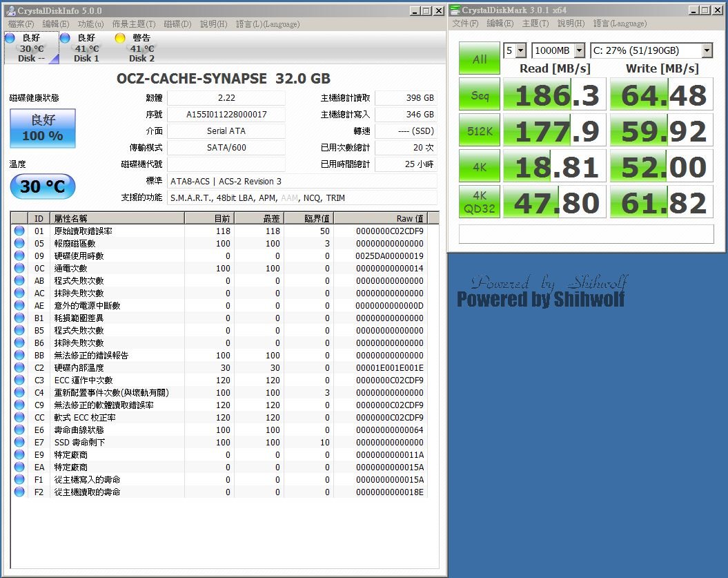Image resolution: width=728 pixels, height=578 pixels.
Task: Click the 良好 100 % health status button
Action: coord(43,128)
